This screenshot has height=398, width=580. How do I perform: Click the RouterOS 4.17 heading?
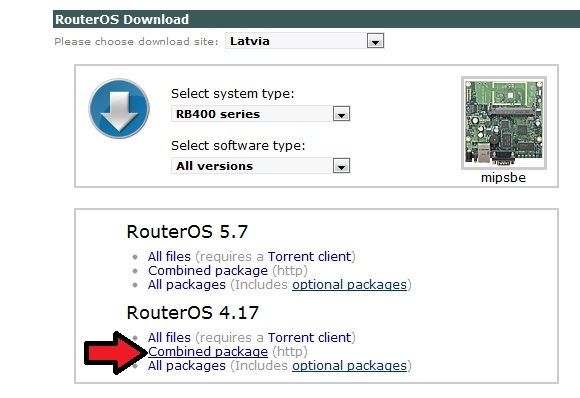[x=193, y=313]
